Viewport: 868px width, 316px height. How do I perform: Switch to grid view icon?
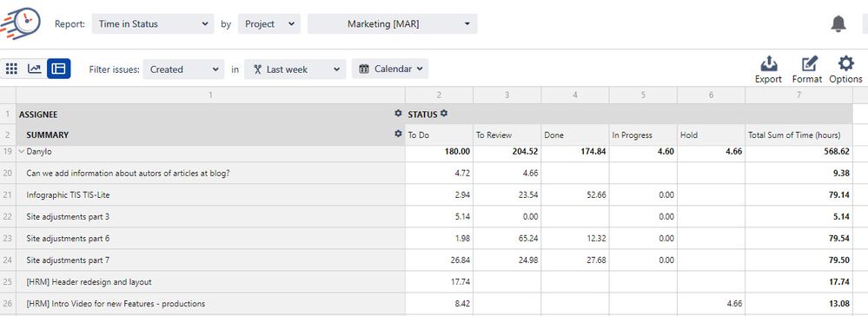(x=11, y=69)
